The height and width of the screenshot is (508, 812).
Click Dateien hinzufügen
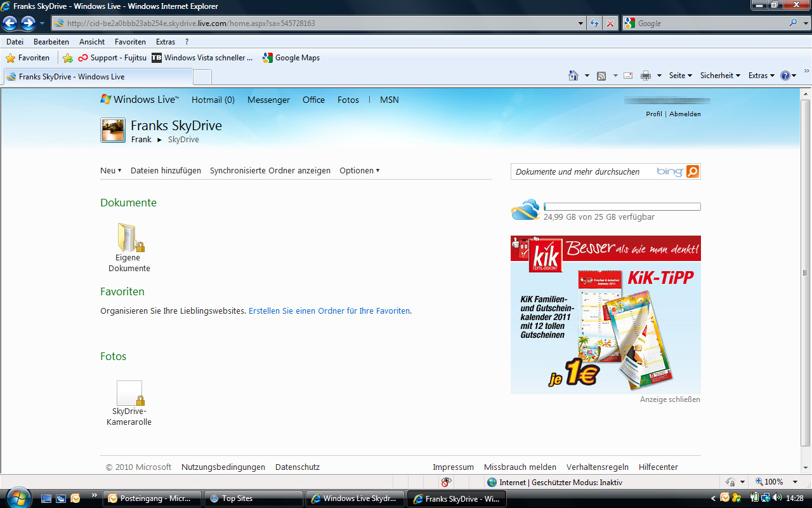click(x=166, y=171)
